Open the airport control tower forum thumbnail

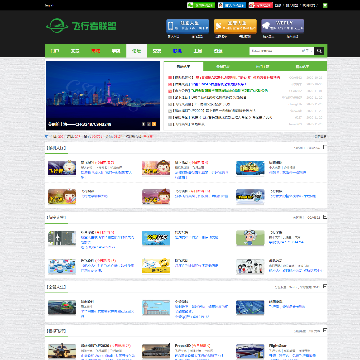[156, 307]
